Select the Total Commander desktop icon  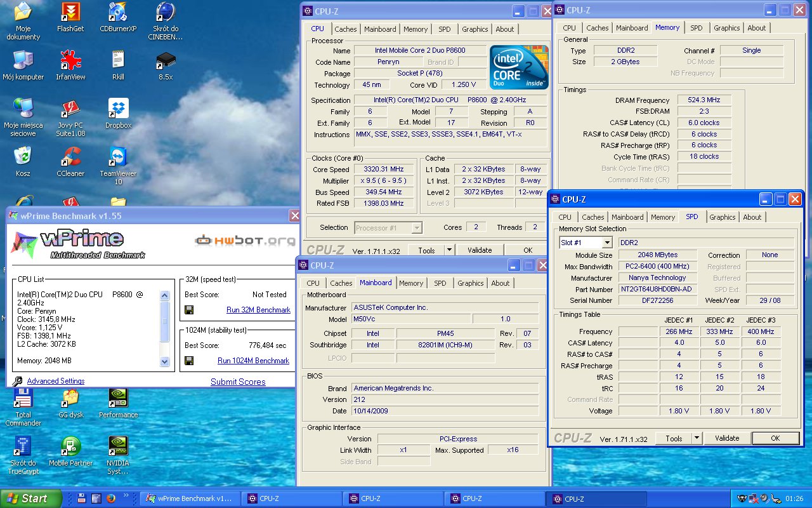(x=23, y=399)
